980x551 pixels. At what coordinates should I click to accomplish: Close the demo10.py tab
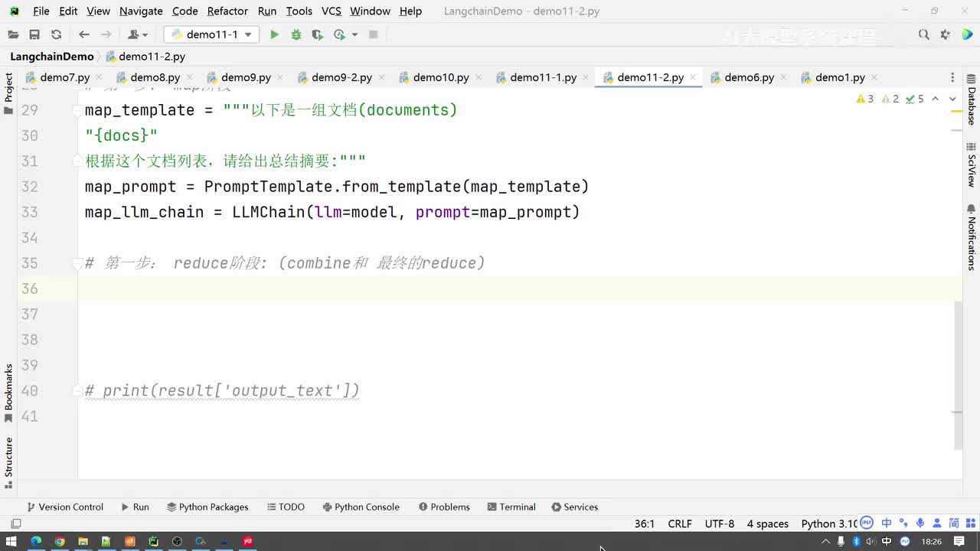pos(478,77)
